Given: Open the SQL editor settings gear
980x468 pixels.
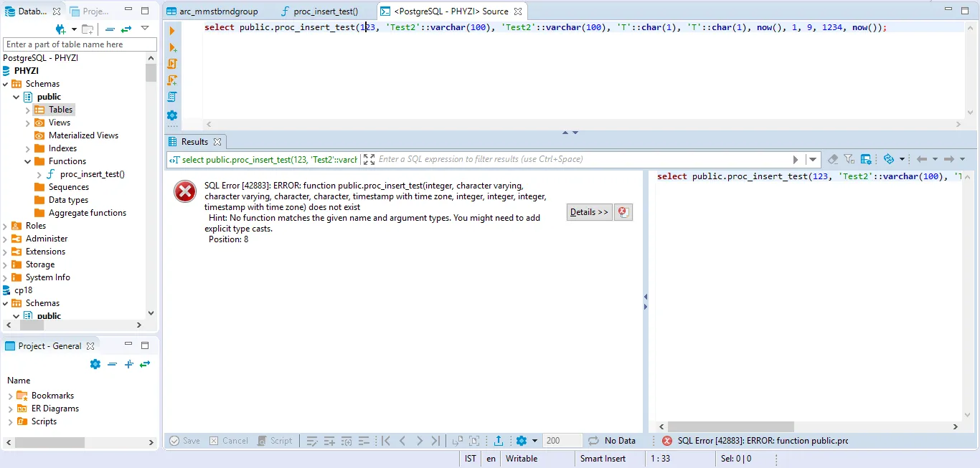Looking at the screenshot, I should (x=172, y=115).
